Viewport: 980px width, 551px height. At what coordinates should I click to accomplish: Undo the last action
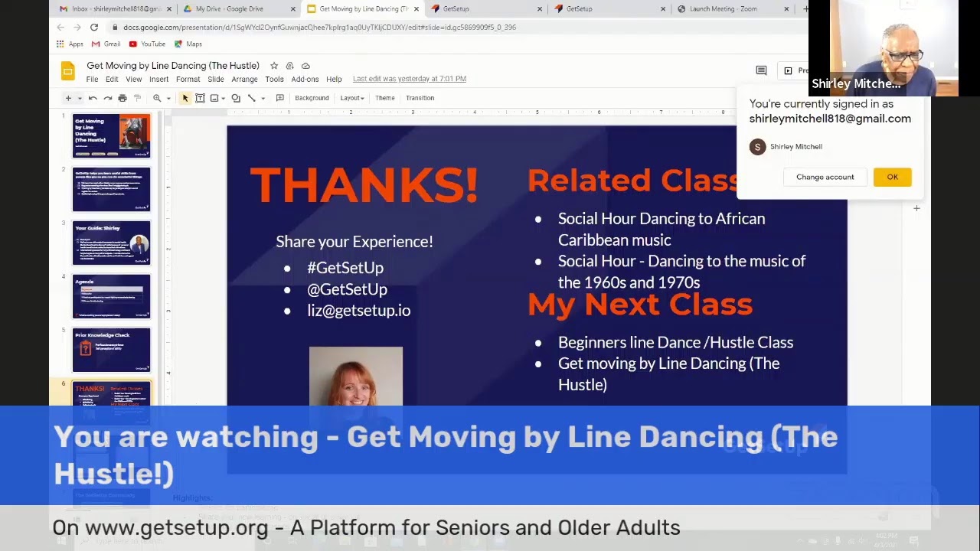tap(93, 98)
